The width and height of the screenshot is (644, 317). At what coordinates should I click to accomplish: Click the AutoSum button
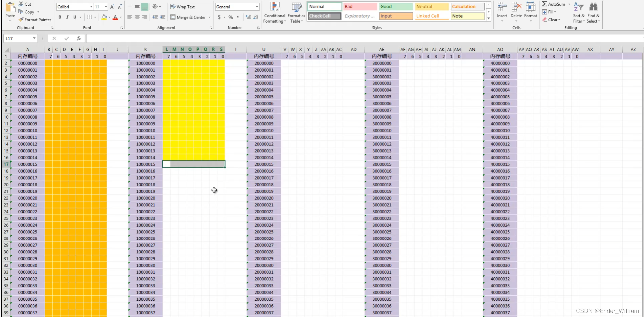(x=554, y=4)
